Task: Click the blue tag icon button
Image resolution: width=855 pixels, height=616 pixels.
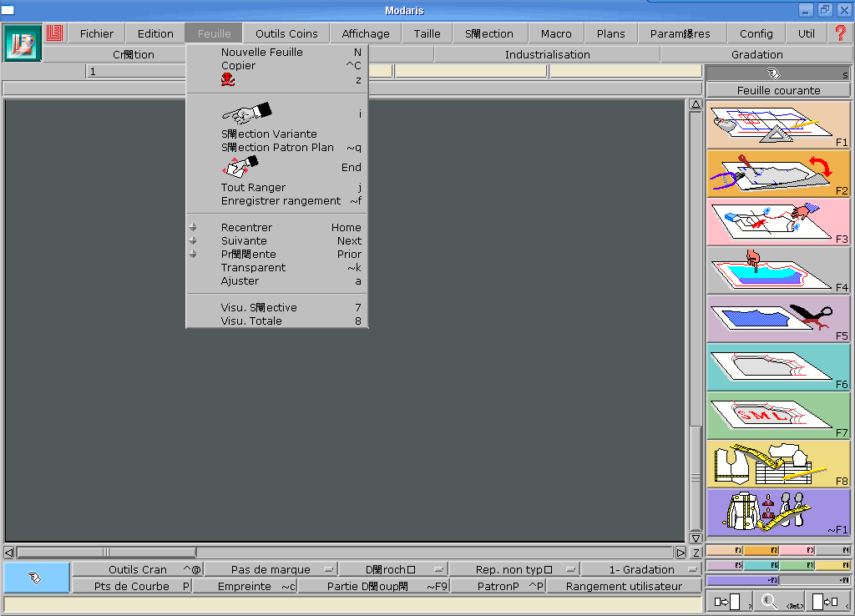Action: click(x=37, y=578)
